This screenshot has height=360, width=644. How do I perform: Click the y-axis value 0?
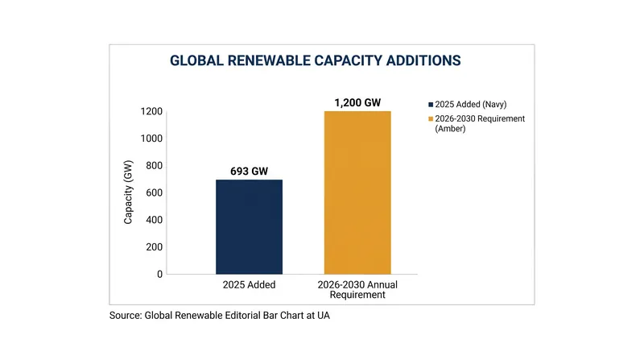pyautogui.click(x=159, y=274)
